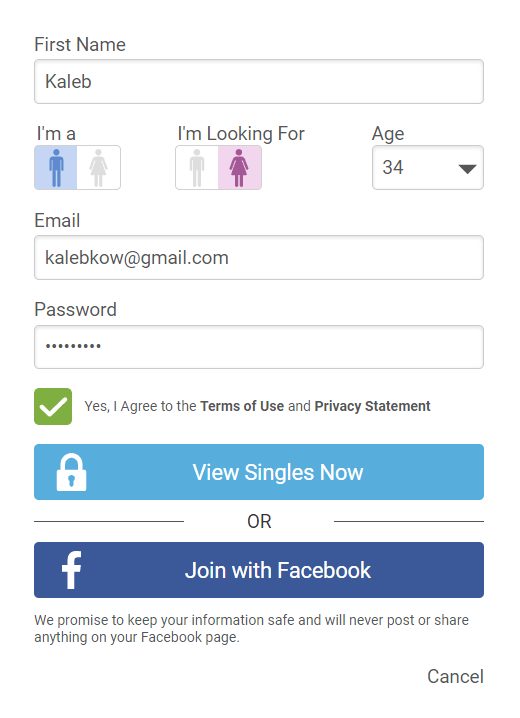Click the View Singles Now button
The height and width of the screenshot is (718, 520).
click(259, 472)
